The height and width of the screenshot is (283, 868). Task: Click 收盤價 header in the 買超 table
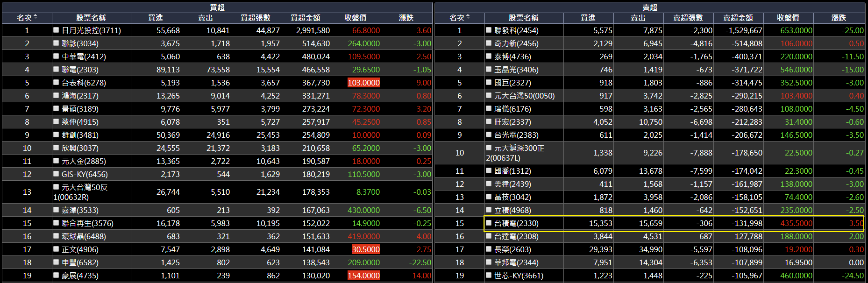tap(356, 18)
